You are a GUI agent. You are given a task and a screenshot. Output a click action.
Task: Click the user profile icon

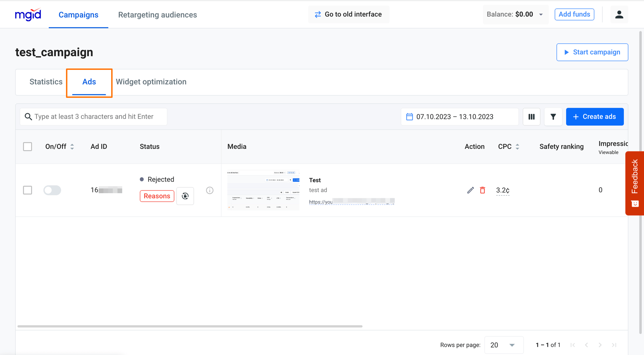tap(619, 14)
